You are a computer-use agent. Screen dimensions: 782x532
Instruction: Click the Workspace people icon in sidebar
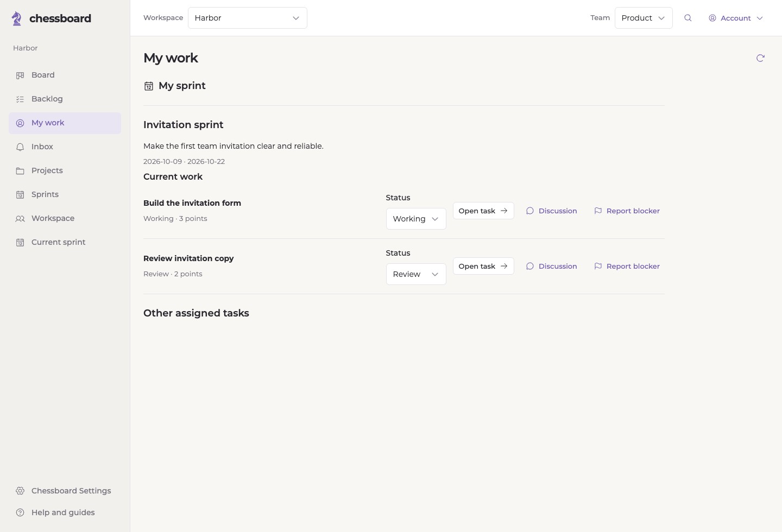click(20, 219)
